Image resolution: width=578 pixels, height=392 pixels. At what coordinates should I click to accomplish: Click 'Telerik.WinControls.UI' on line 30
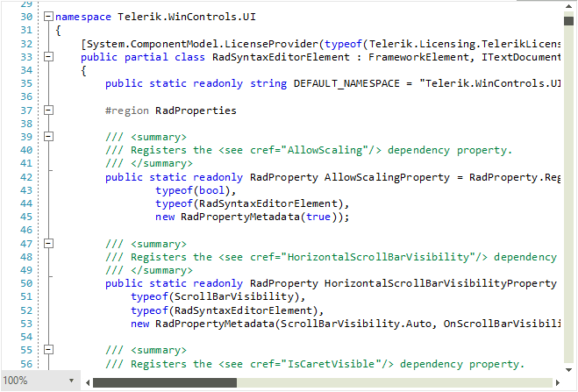pos(187,17)
